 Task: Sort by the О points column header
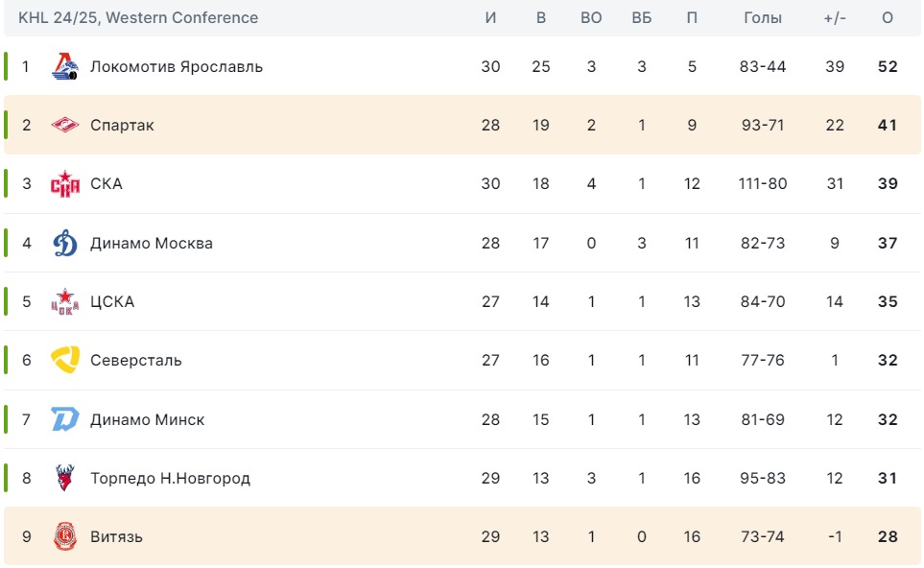[887, 18]
